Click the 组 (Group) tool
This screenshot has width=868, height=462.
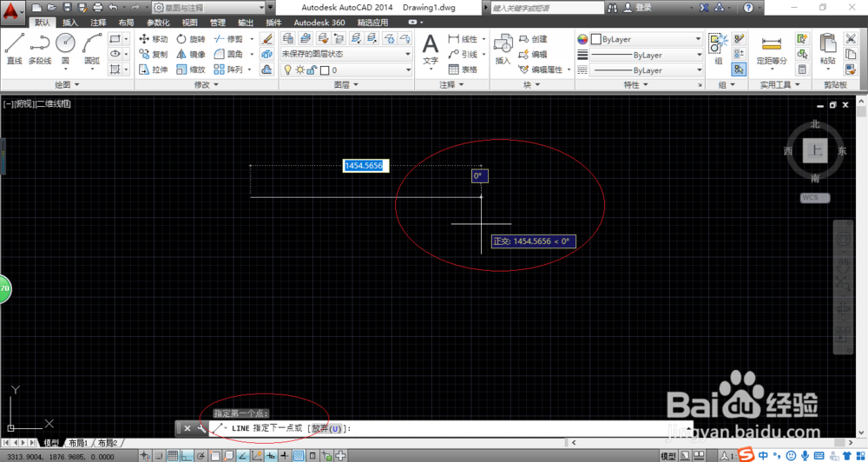pos(719,49)
